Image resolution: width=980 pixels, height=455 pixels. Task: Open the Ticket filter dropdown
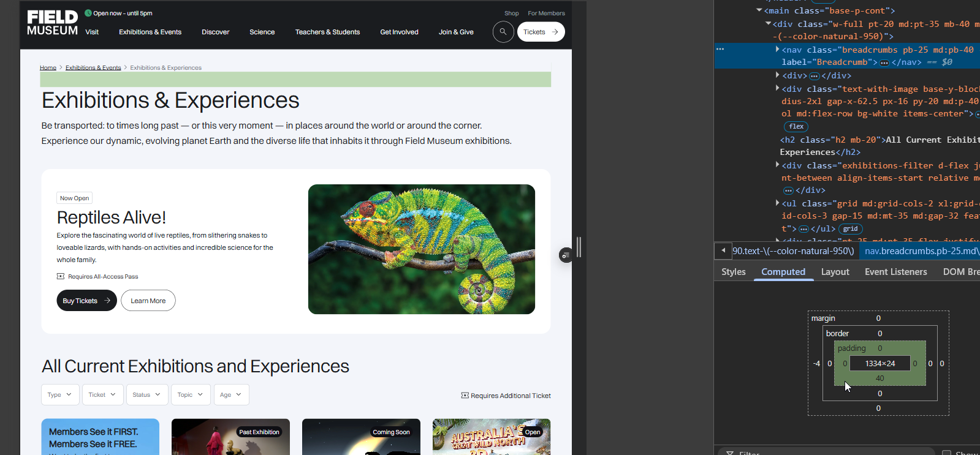pyautogui.click(x=102, y=395)
